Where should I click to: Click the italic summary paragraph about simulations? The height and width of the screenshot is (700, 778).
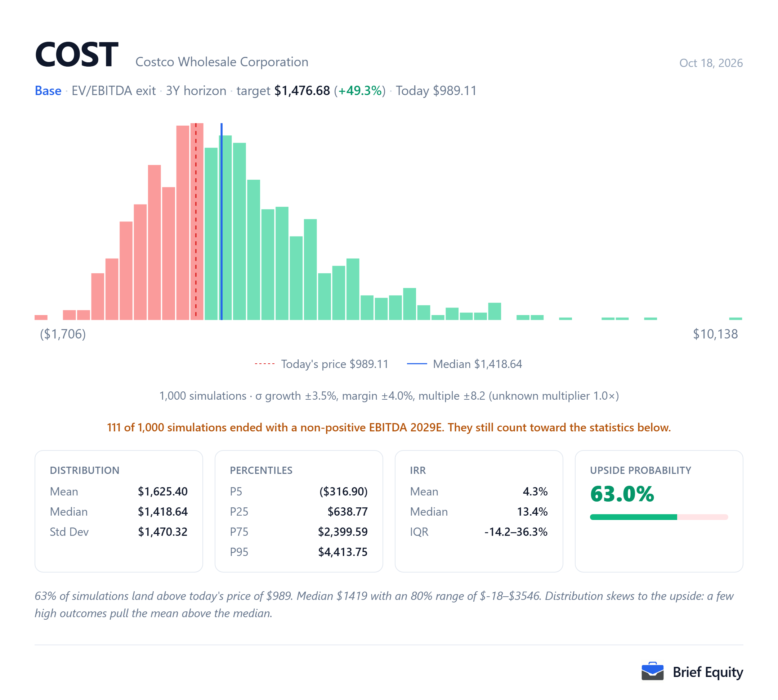(x=384, y=604)
